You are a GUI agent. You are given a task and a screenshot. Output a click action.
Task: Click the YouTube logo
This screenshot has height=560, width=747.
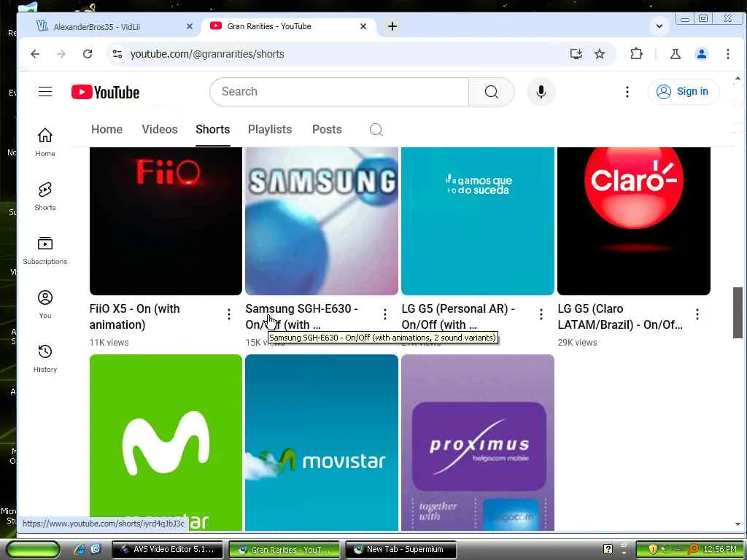105,92
